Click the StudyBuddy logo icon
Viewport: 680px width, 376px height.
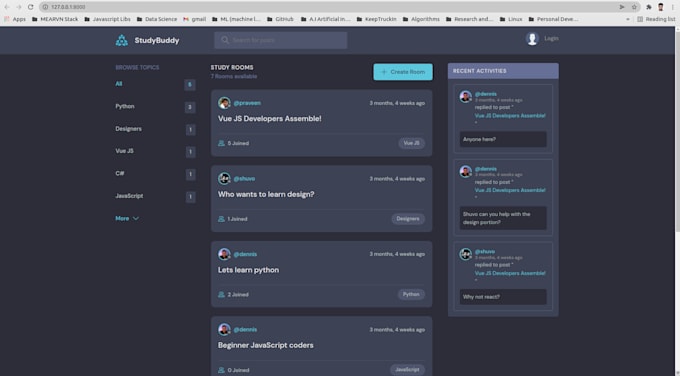click(x=122, y=40)
